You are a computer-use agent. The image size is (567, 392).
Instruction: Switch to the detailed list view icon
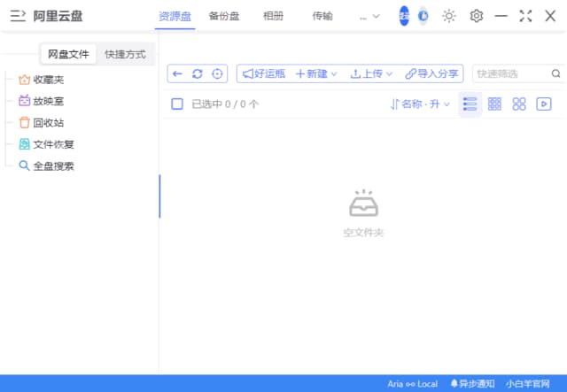470,104
